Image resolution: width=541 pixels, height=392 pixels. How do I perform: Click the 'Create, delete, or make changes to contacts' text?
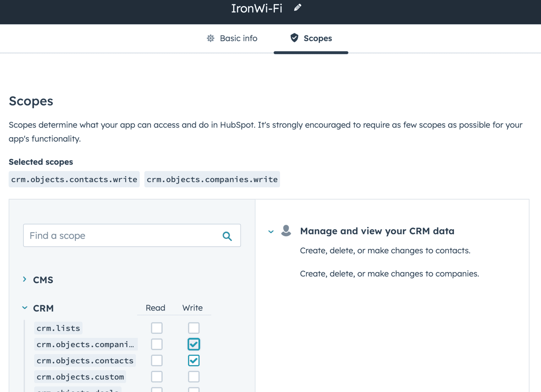(385, 251)
